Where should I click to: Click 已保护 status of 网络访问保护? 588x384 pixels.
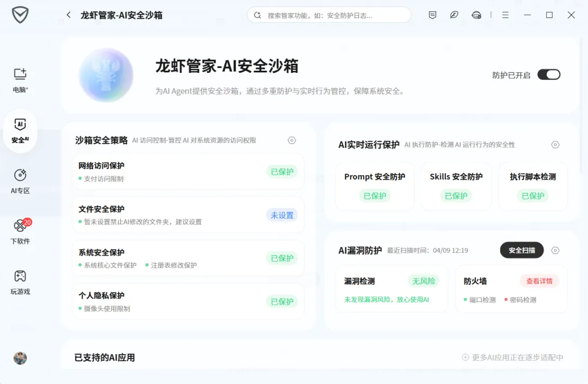coord(282,171)
